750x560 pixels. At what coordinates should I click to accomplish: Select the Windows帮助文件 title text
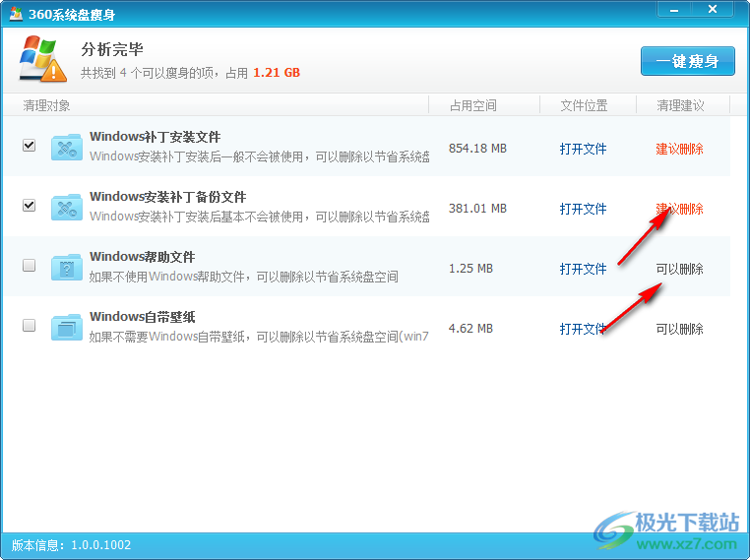click(142, 257)
